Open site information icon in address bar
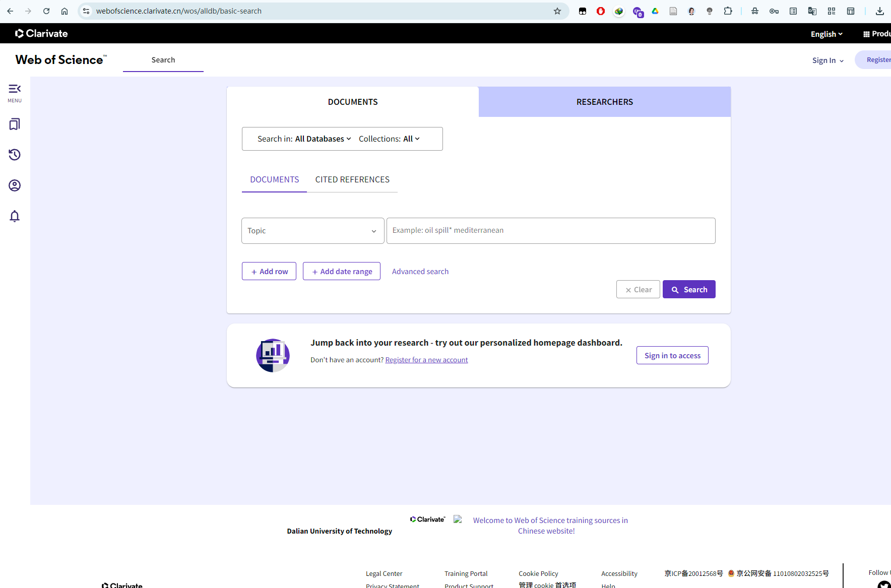Image resolution: width=891 pixels, height=588 pixels. pos(87,11)
